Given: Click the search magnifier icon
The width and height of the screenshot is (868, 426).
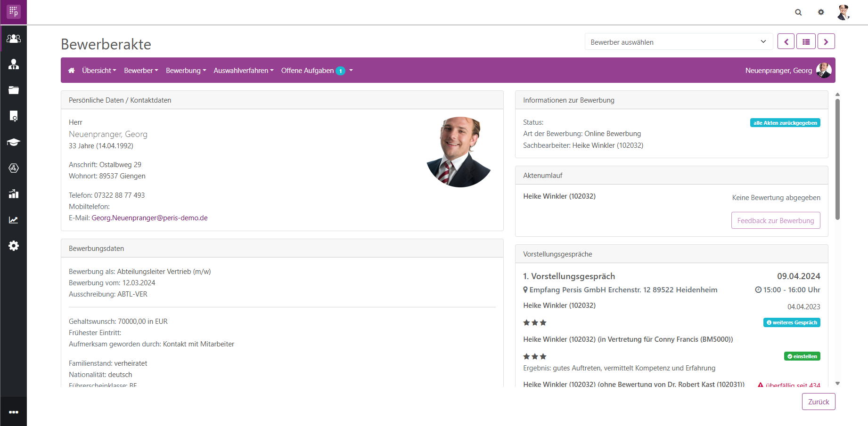Looking at the screenshot, I should click(x=798, y=12).
